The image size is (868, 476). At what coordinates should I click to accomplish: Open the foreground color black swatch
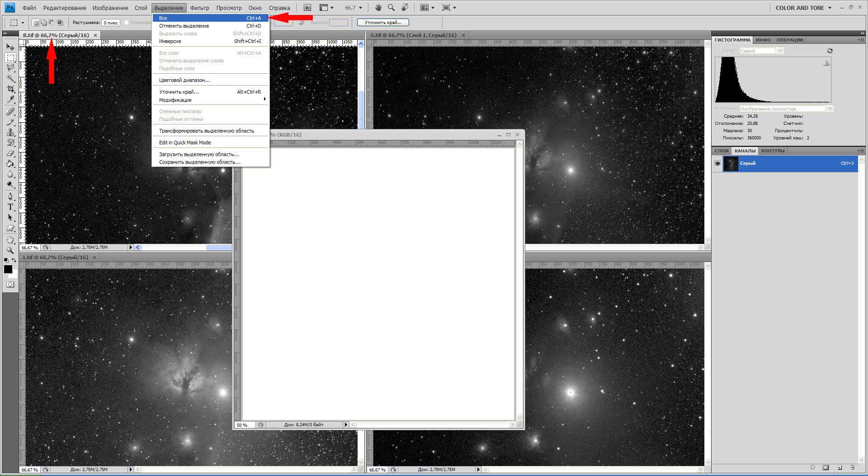[x=8, y=269]
